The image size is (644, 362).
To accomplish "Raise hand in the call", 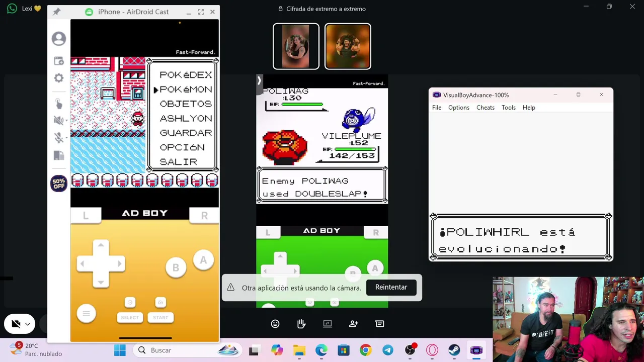I will coord(301,324).
